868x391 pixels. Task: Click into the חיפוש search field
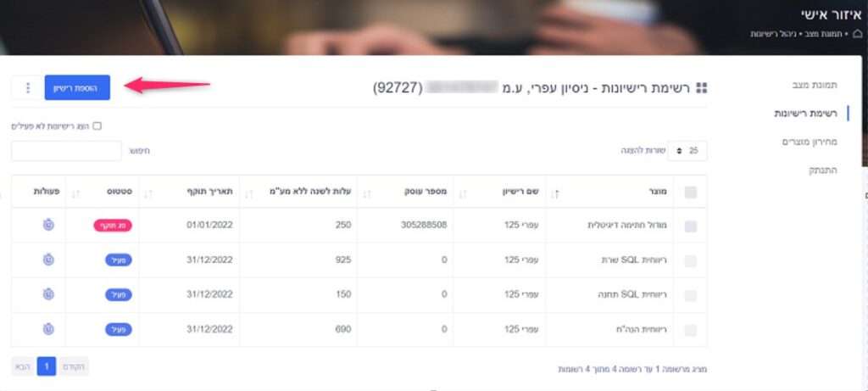point(66,151)
